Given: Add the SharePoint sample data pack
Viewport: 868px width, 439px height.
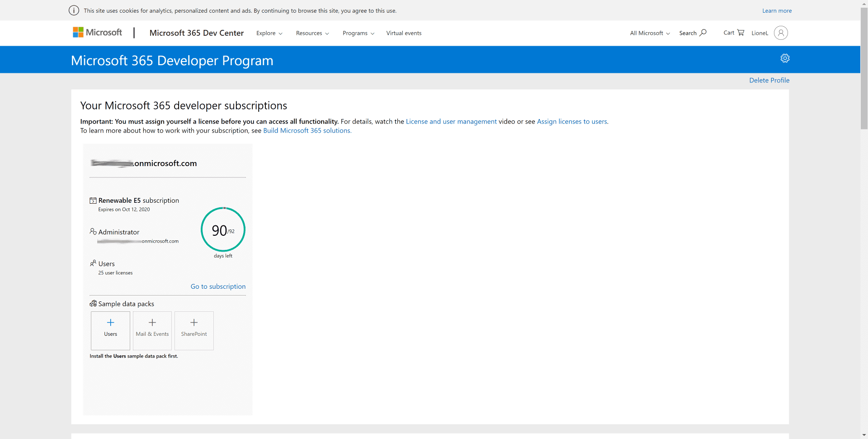Looking at the screenshot, I should tap(194, 330).
